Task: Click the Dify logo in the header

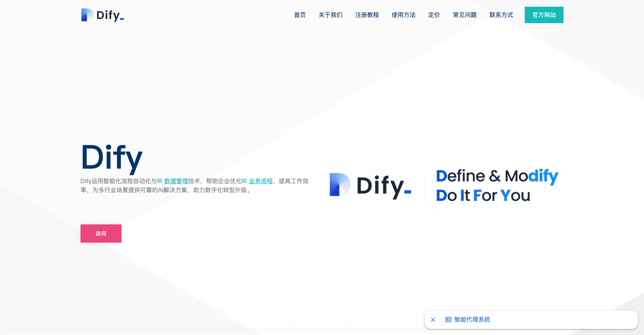Action: pyautogui.click(x=102, y=15)
